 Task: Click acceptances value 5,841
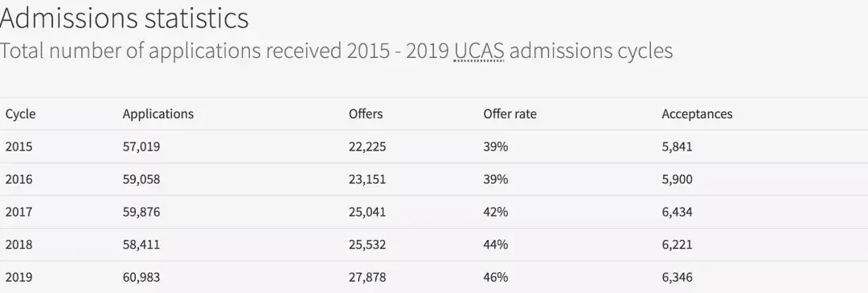point(677,147)
